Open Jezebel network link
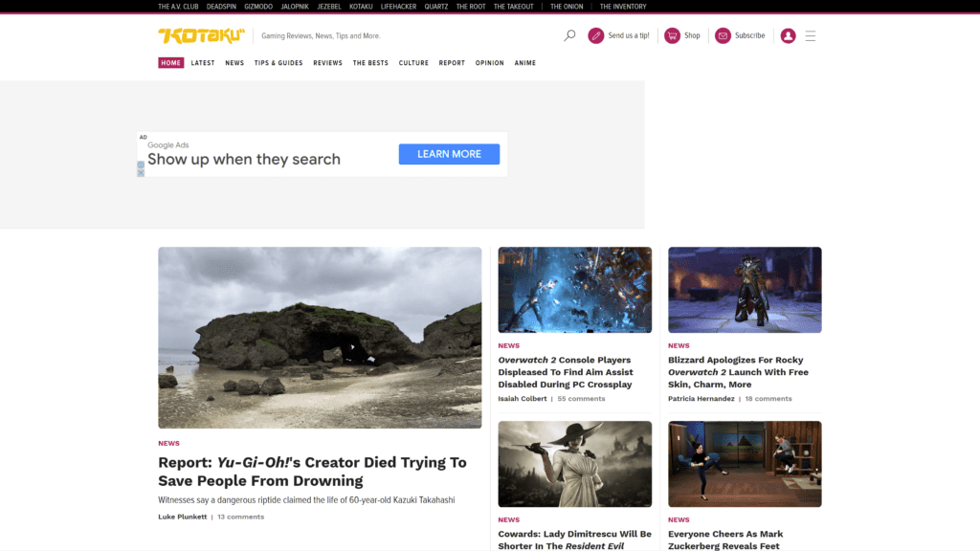The image size is (980, 551). tap(329, 7)
